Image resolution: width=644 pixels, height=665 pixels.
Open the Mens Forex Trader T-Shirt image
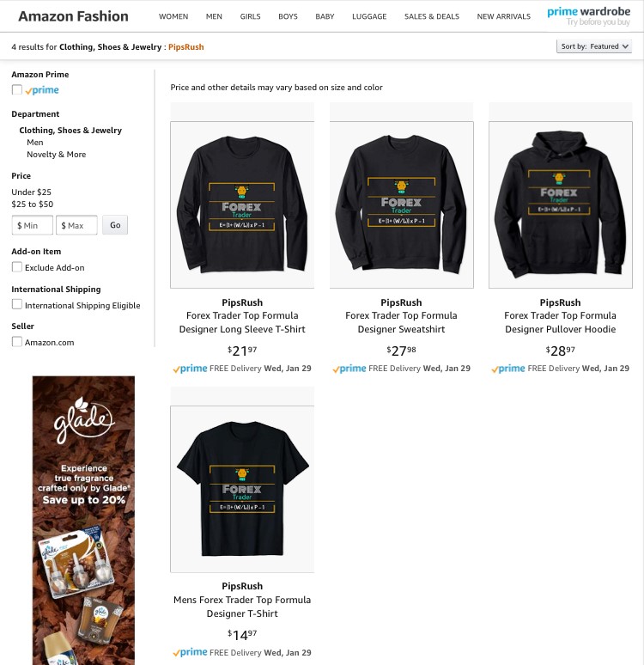pyautogui.click(x=242, y=489)
